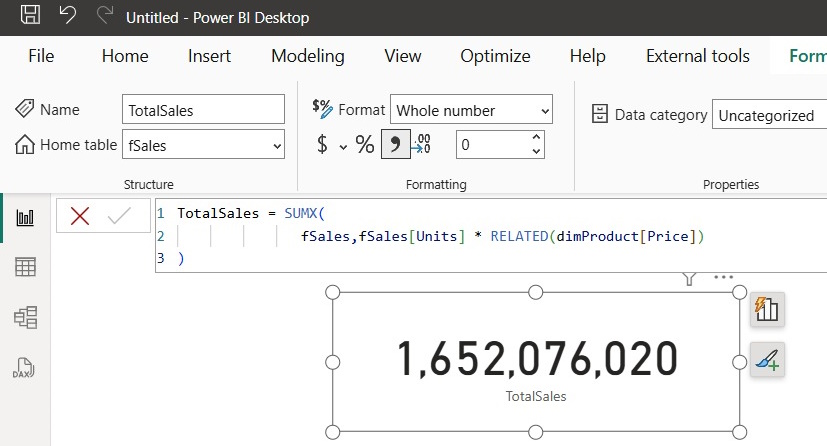The width and height of the screenshot is (827, 446).
Task: Click the card's top-center resize handle
Action: tap(535, 292)
